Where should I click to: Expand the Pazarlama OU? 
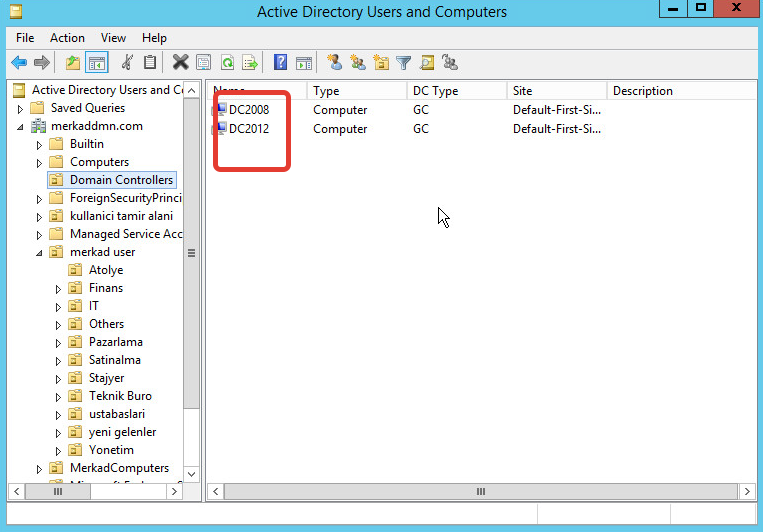[x=58, y=343]
